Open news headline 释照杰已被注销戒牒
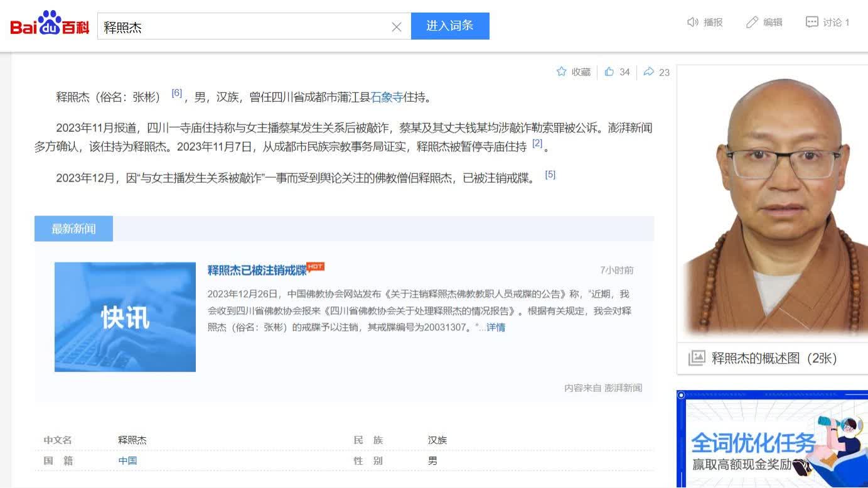 (x=257, y=271)
